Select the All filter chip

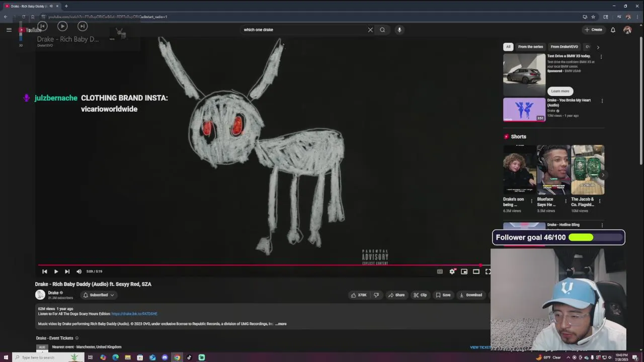[x=508, y=47]
